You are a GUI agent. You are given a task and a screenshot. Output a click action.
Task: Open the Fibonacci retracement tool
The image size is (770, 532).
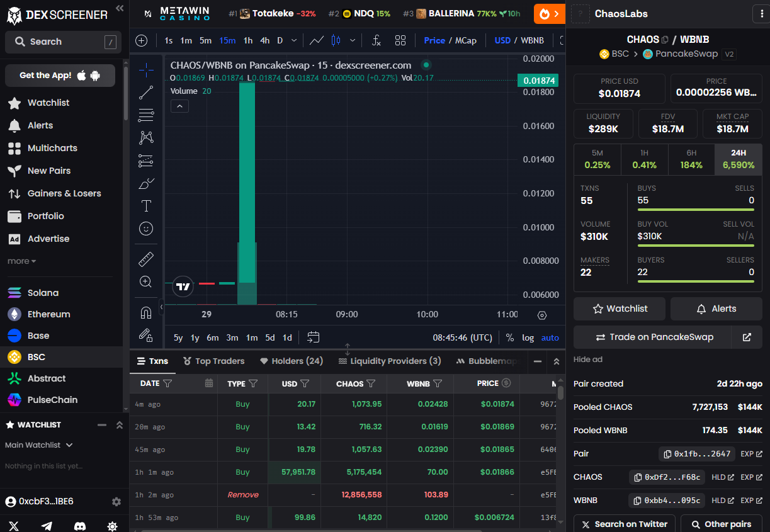146,115
